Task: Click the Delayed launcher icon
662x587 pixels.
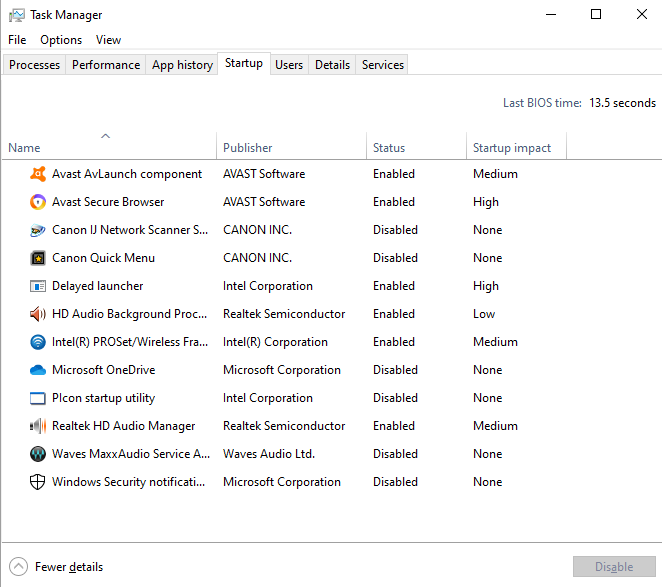Action: point(38,286)
